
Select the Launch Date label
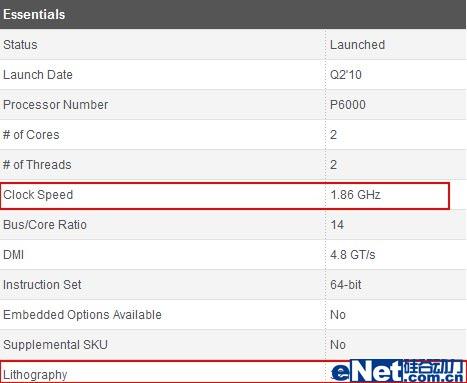(38, 75)
